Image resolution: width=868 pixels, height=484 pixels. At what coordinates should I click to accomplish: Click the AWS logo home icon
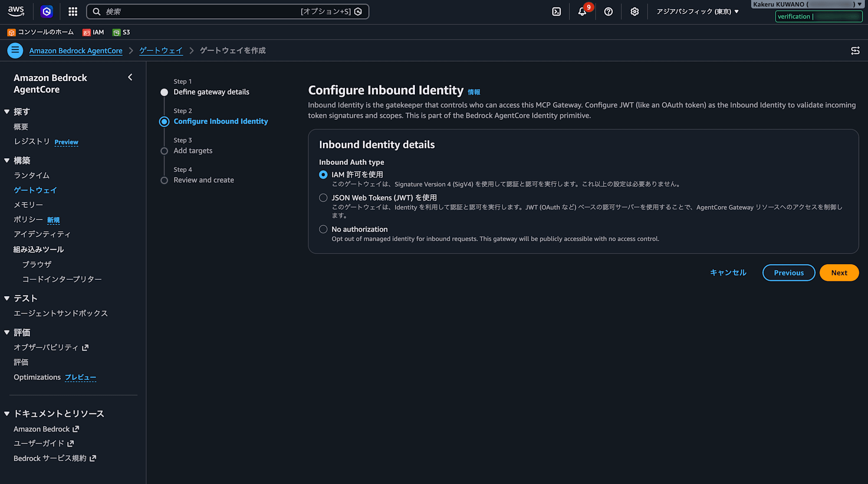tap(16, 11)
